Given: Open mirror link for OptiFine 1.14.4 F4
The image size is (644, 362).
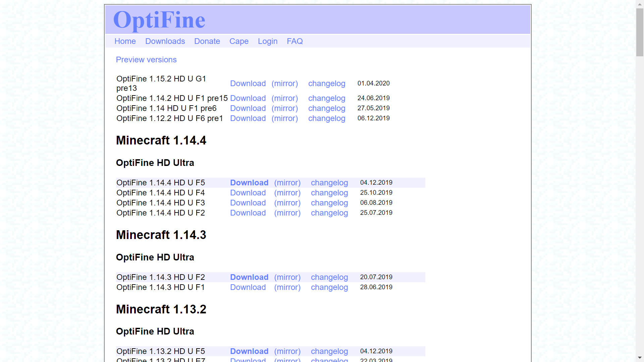Looking at the screenshot, I should tap(287, 193).
